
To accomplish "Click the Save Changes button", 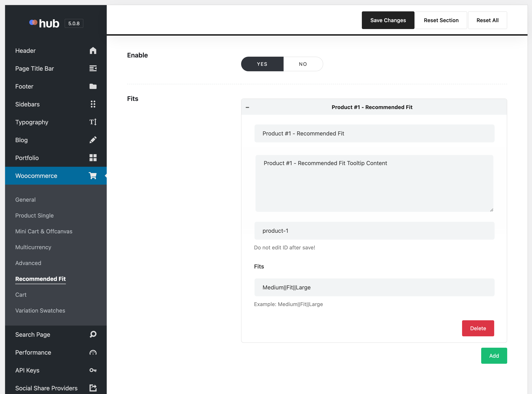I will coord(388,20).
